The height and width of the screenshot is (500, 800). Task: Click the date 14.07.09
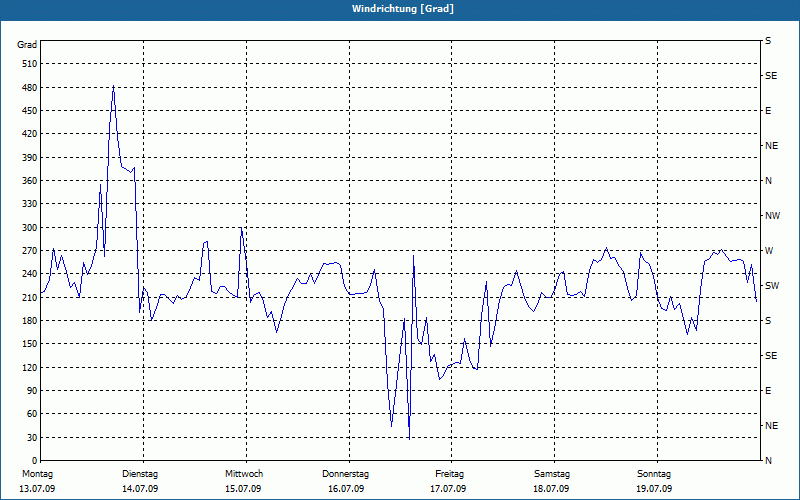(140, 489)
